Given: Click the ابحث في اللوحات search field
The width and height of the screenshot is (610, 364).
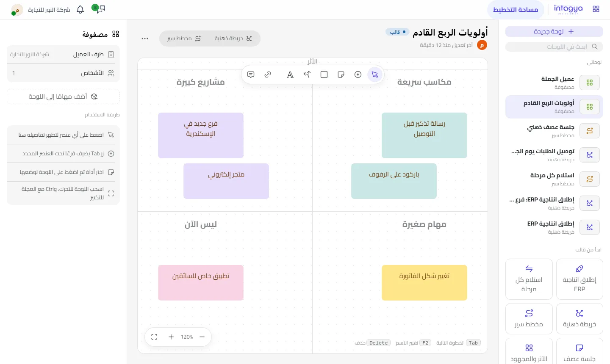Looking at the screenshot, I should (x=554, y=47).
